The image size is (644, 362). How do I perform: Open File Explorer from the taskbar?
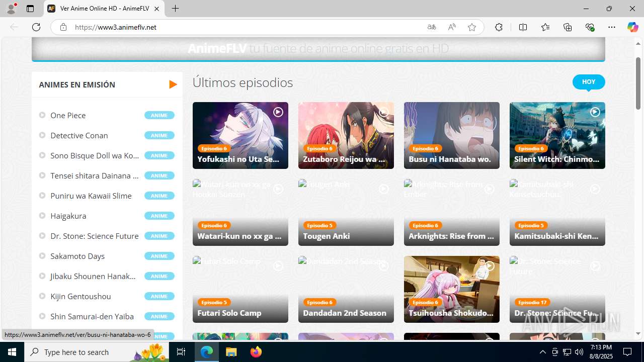tap(231, 352)
